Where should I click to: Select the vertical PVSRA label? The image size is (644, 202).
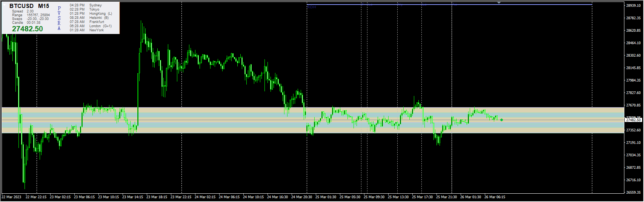pyautogui.click(x=59, y=18)
